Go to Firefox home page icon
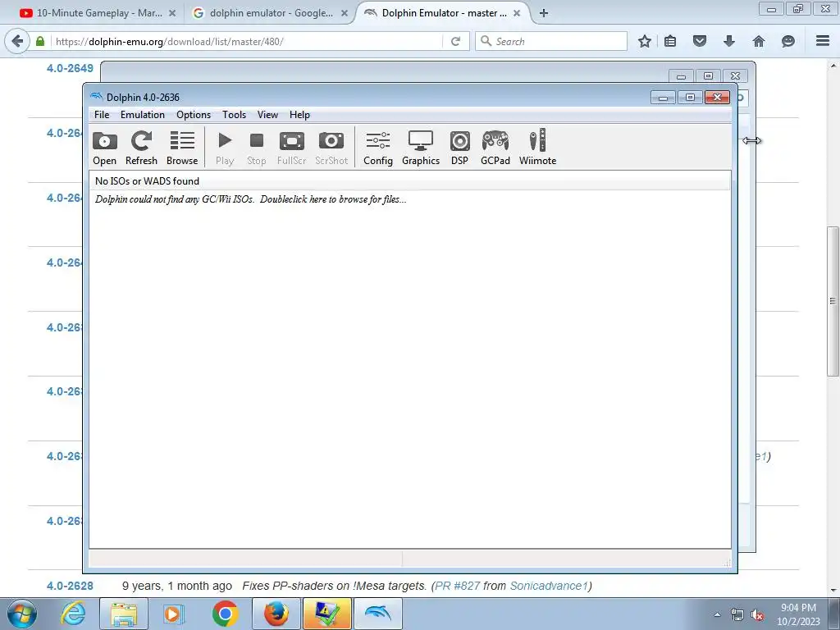 tap(759, 41)
